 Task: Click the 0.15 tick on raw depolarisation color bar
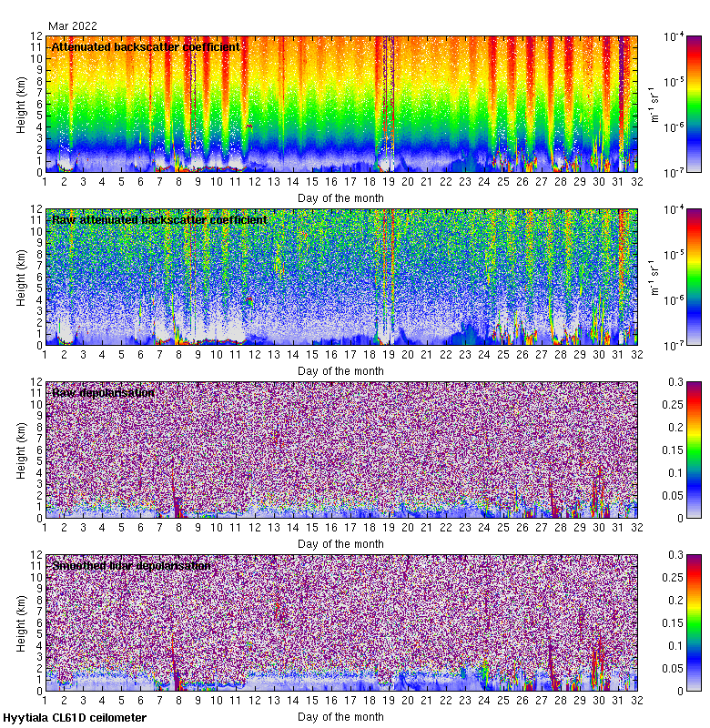673,450
